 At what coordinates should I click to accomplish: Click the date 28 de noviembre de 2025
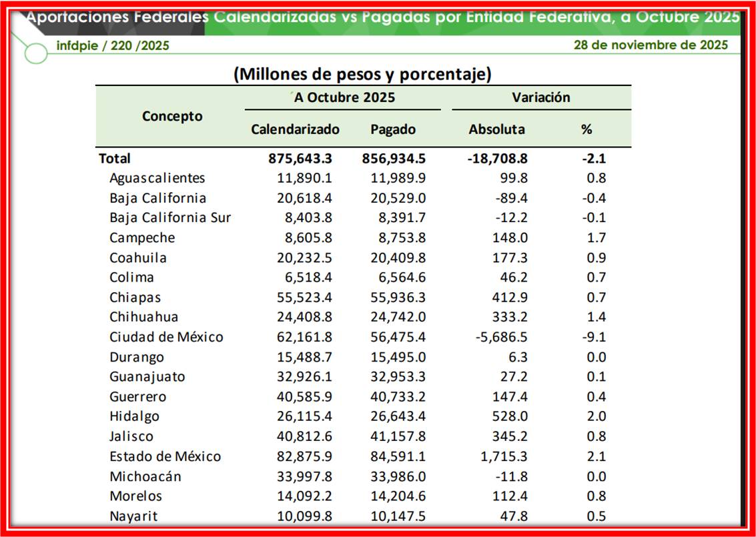[x=650, y=45]
